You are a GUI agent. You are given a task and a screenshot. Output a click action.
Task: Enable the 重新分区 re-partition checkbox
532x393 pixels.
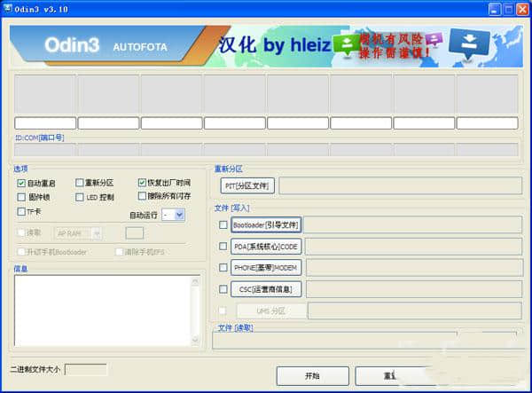80,183
